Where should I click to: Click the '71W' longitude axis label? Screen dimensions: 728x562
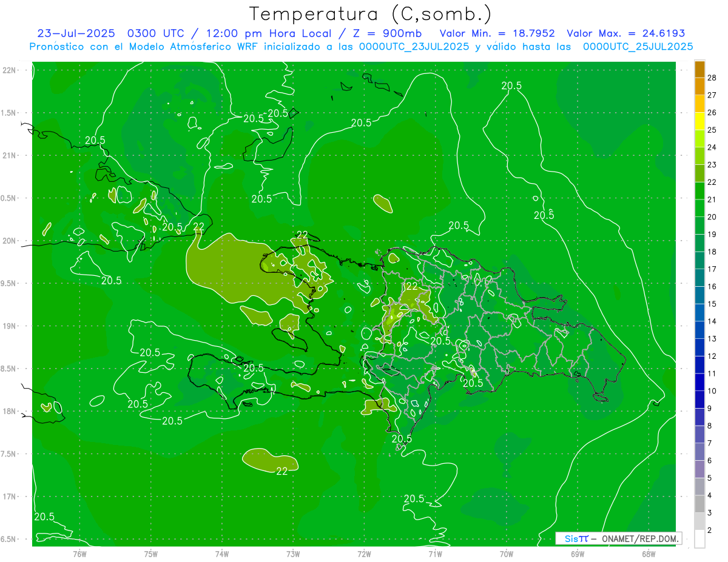pyautogui.click(x=435, y=554)
